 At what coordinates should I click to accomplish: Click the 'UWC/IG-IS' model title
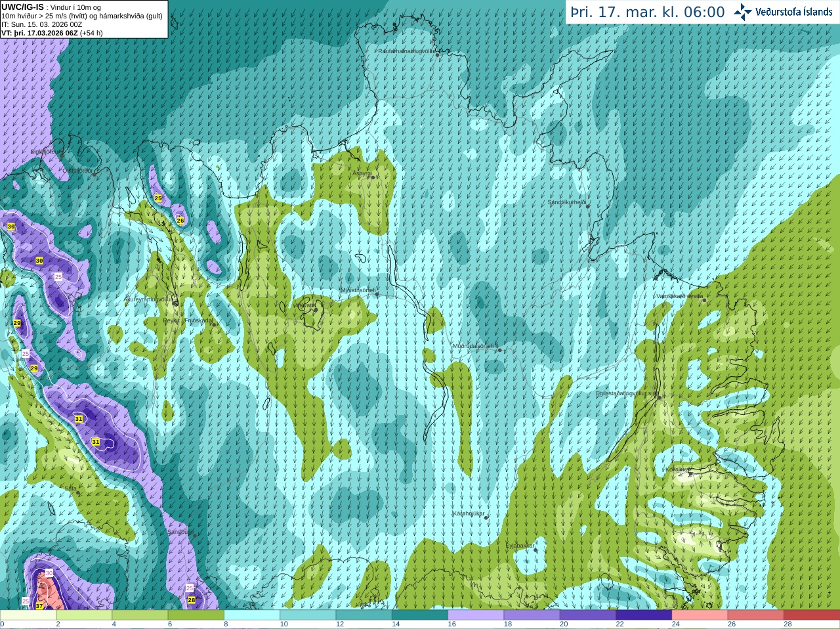click(x=22, y=7)
